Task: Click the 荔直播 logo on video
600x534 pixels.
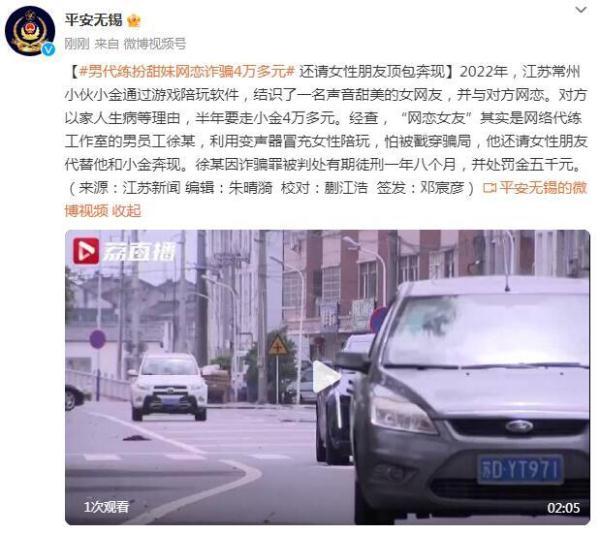Action: 124,251
